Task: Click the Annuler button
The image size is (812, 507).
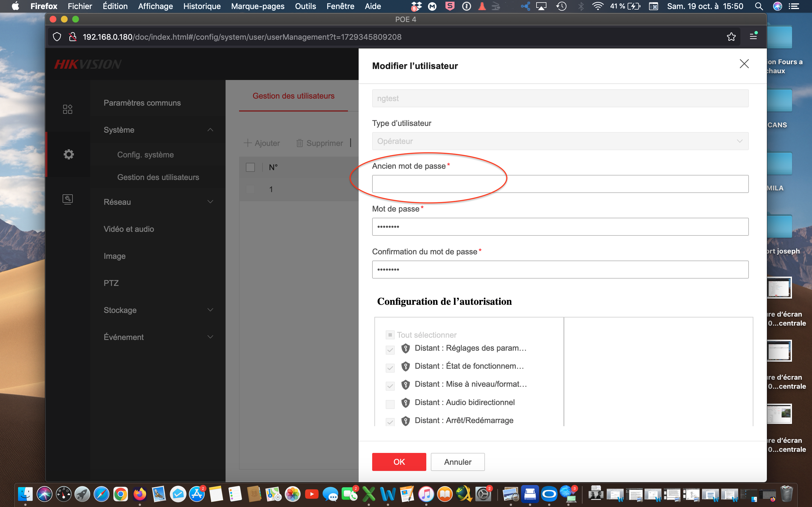Action: 457,462
